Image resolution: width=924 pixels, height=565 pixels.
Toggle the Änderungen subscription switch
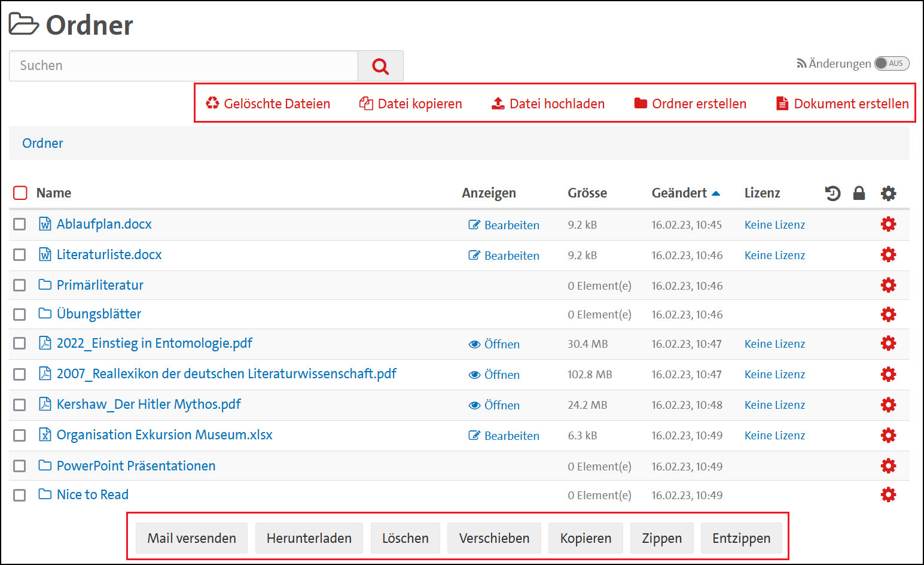pyautogui.click(x=891, y=63)
